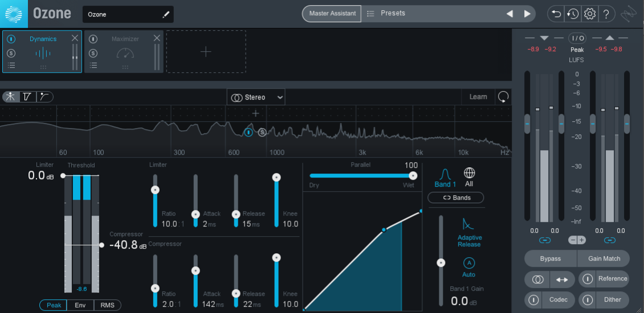Open help question mark icon
644x313 pixels.
(x=606, y=14)
